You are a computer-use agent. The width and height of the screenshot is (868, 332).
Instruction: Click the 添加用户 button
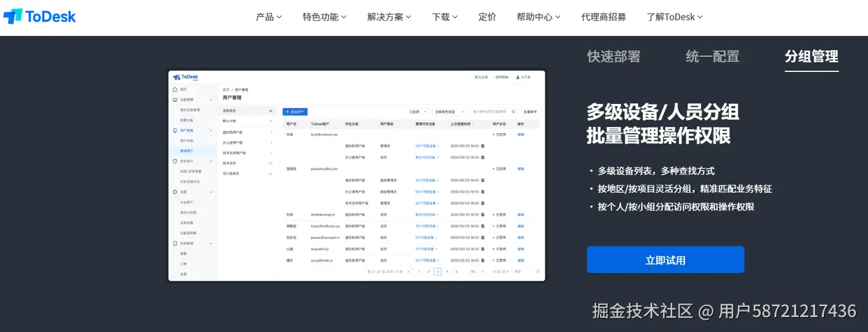295,111
